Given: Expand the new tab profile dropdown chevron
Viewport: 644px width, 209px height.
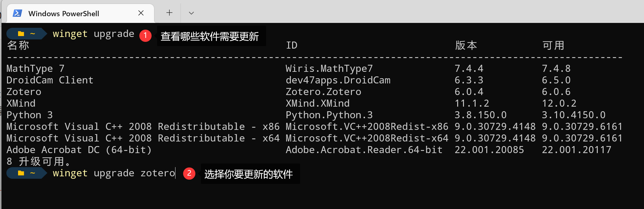Looking at the screenshot, I should click(191, 13).
